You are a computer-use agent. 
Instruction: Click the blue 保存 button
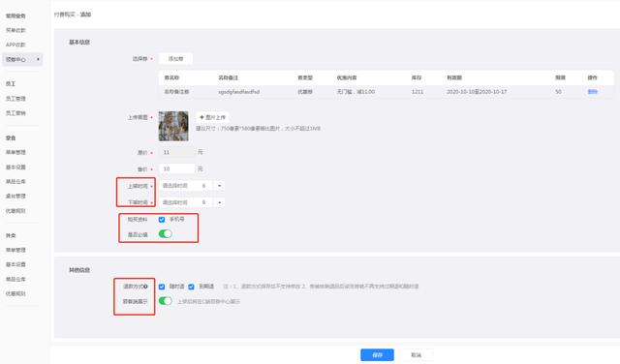(377, 355)
